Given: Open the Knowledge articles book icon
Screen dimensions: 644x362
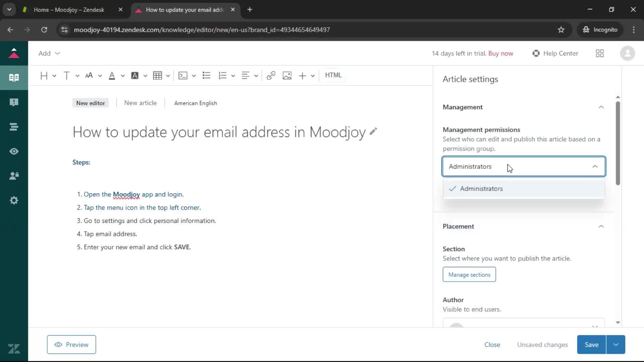Looking at the screenshot, I should pyautogui.click(x=14, y=78).
